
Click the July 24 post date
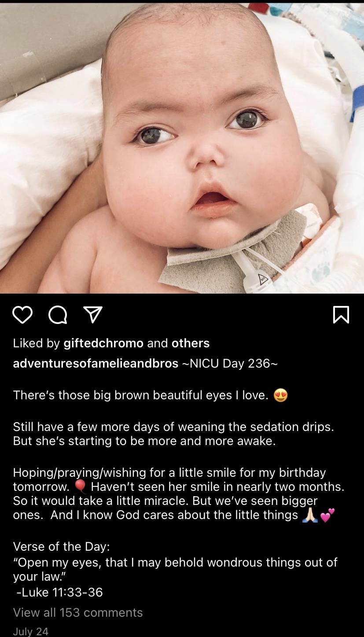[x=31, y=631]
